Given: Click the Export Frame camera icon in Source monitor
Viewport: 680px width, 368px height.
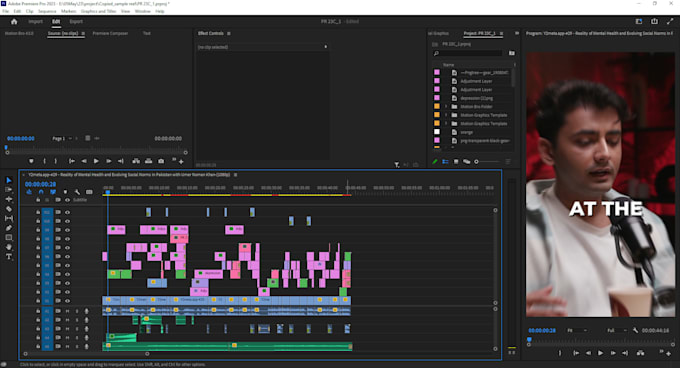Looking at the screenshot, I should (x=161, y=161).
